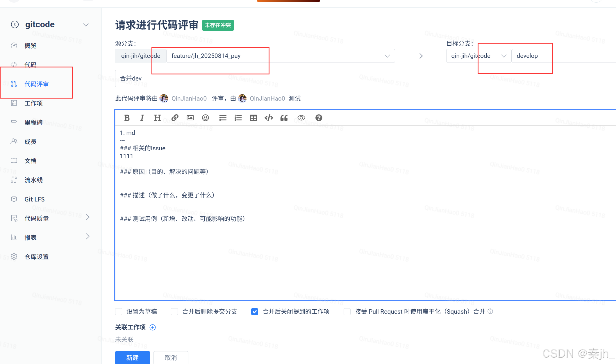Image resolution: width=616 pixels, height=364 pixels.
Task: Go to 流水线 in the sidebar
Action: (x=33, y=180)
